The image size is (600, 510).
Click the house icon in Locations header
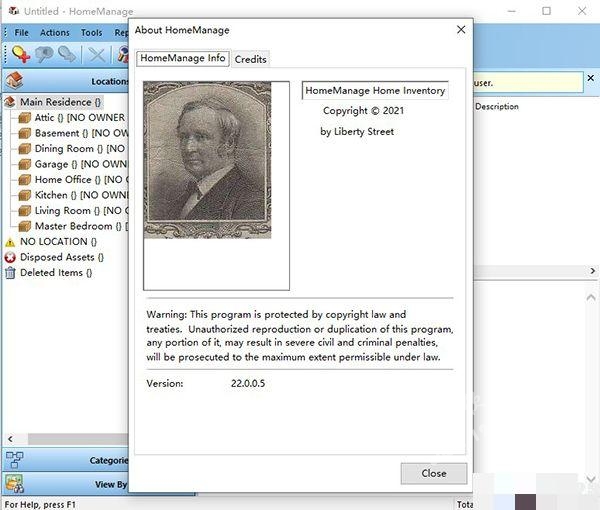[x=15, y=80]
